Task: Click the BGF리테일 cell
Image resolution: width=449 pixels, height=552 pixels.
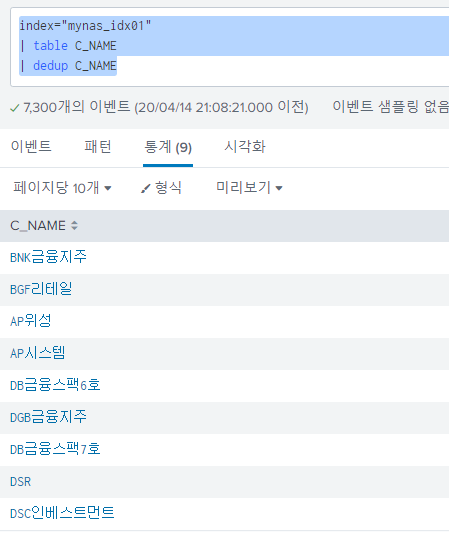Action: [41, 289]
